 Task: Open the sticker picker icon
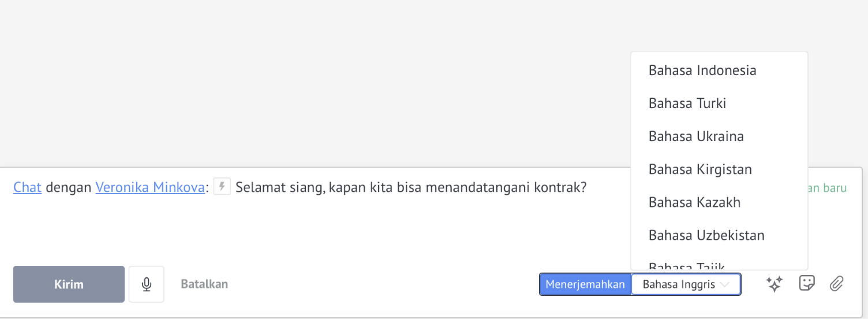point(806,283)
